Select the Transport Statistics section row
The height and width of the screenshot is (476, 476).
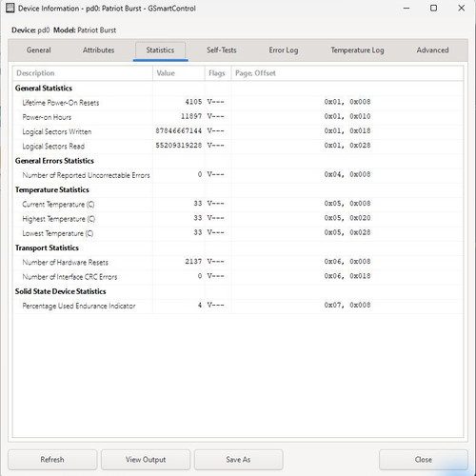[238, 248]
